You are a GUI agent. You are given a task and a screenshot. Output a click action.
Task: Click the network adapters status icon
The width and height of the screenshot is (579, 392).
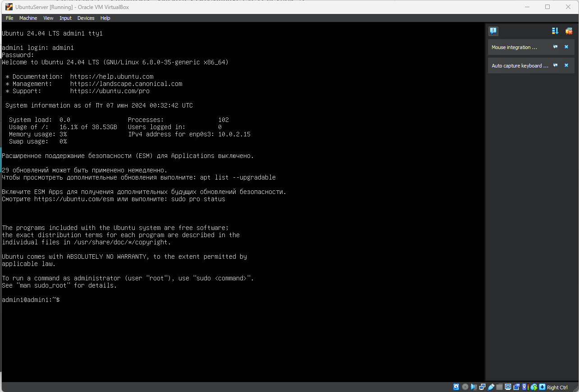482,387
